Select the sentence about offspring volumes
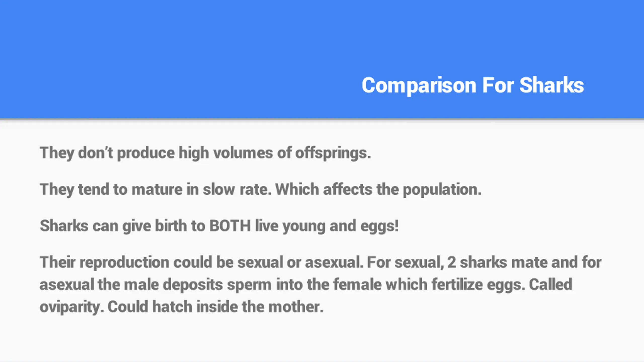644x362 pixels. (x=205, y=153)
